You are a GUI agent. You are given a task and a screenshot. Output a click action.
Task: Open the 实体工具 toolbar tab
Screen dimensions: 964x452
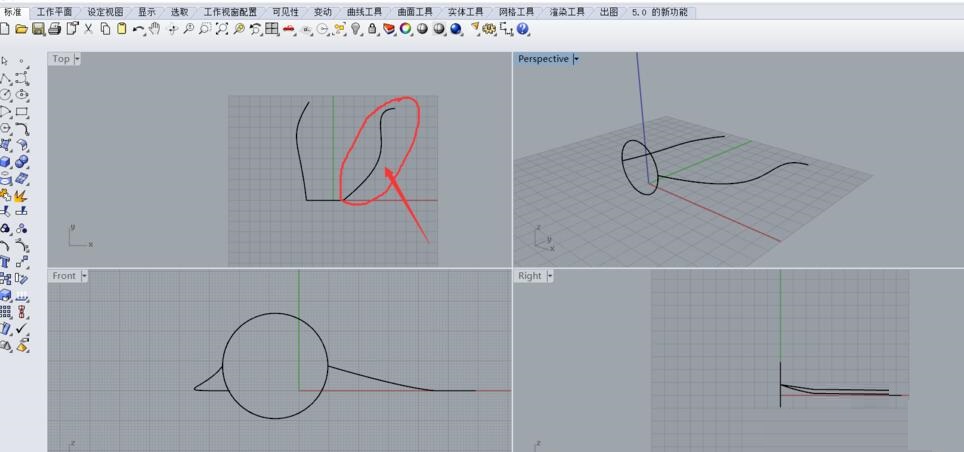click(465, 12)
